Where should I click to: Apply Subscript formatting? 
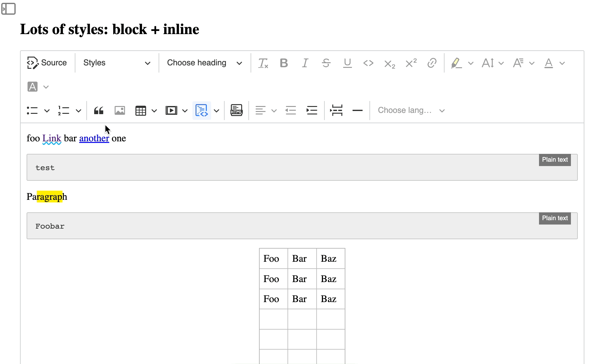tap(389, 63)
